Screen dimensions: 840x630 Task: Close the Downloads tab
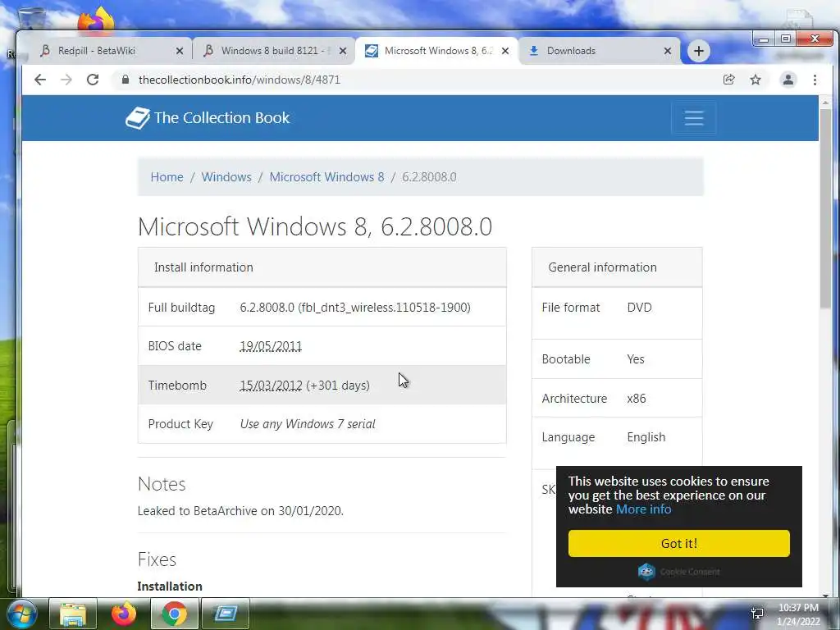tap(668, 51)
